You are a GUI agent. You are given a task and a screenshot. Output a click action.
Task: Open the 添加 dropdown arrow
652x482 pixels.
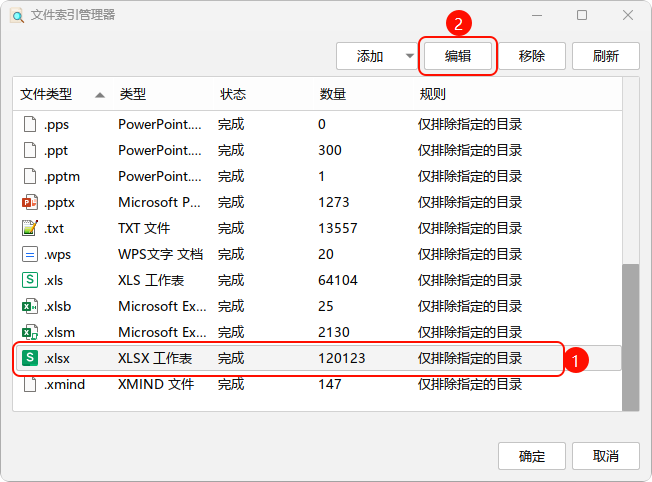click(x=409, y=56)
